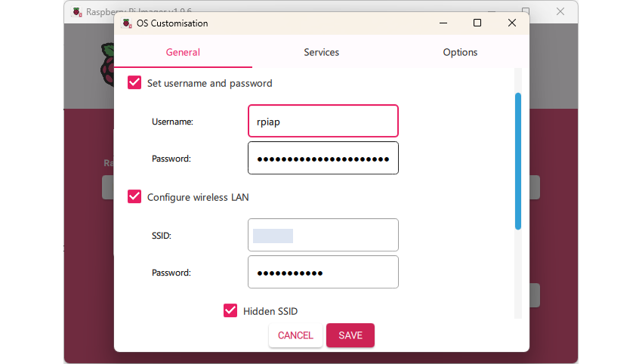Uncheck Set username and password

(x=134, y=83)
